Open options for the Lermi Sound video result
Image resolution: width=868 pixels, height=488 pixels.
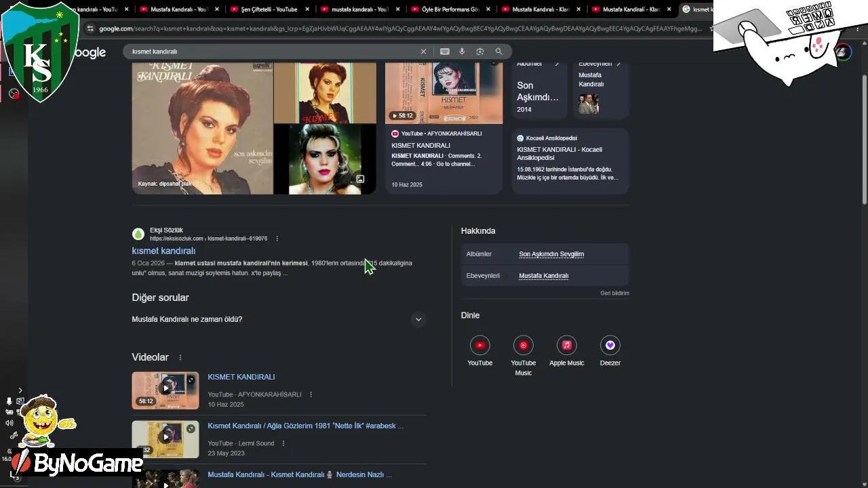coord(283,443)
